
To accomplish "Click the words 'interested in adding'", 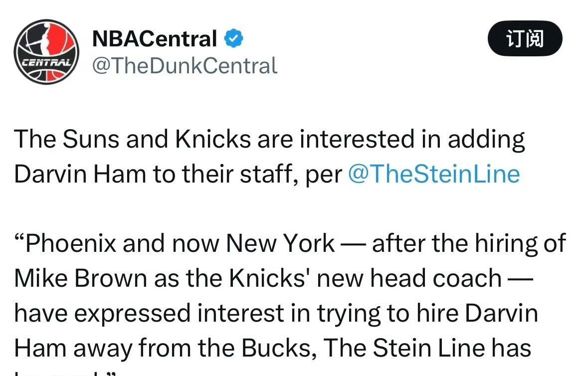I will coord(412,140).
